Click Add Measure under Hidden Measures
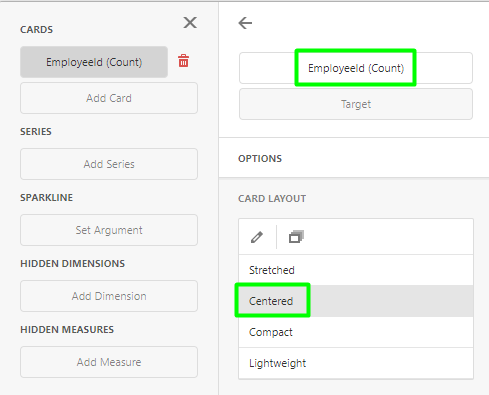The height and width of the screenshot is (395, 489). point(109,362)
